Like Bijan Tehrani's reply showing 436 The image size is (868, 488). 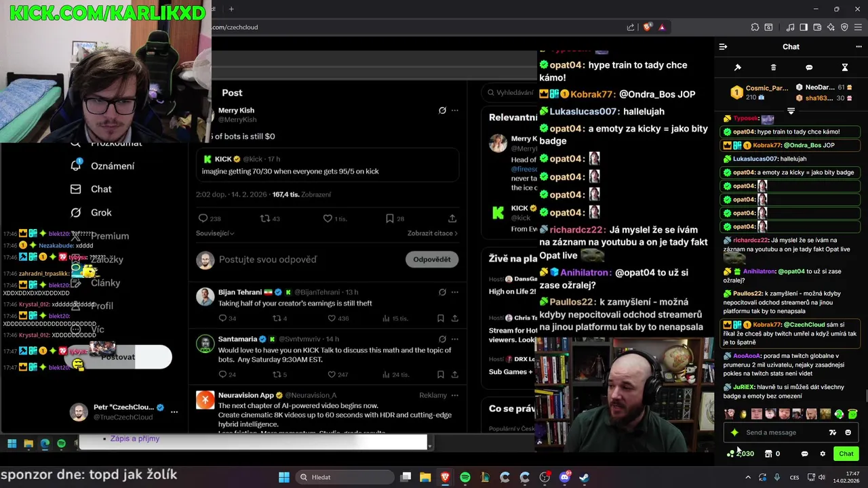click(340, 319)
